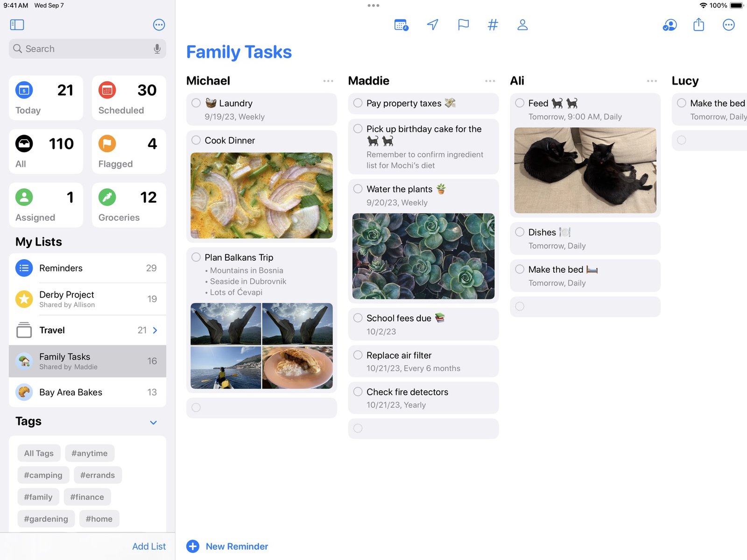
Task: Tap the Add List button
Action: 149,546
